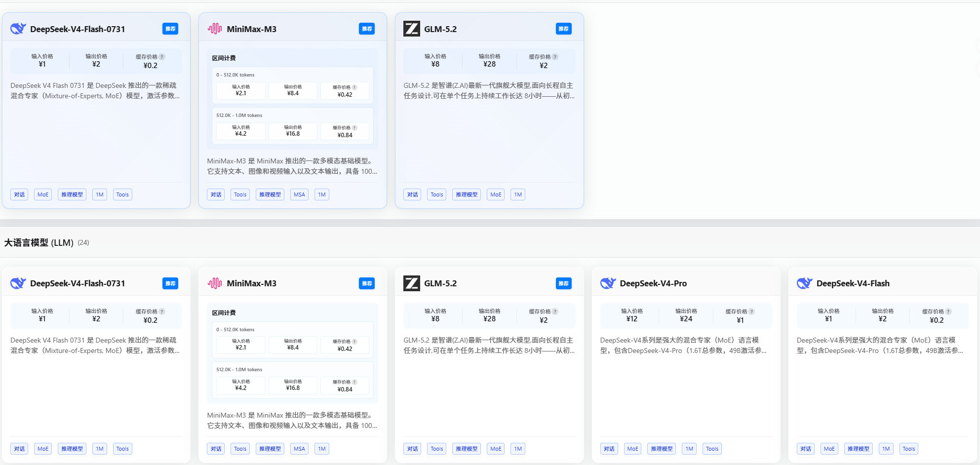
Task: Click the LLM-section GLM-5.2 缓存价格 help icon
Action: point(555,311)
